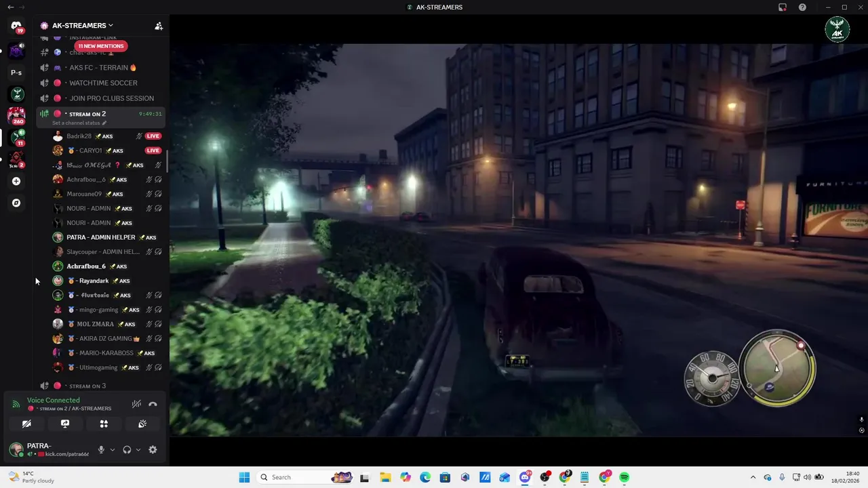Open Discord help question mark

click(x=803, y=7)
